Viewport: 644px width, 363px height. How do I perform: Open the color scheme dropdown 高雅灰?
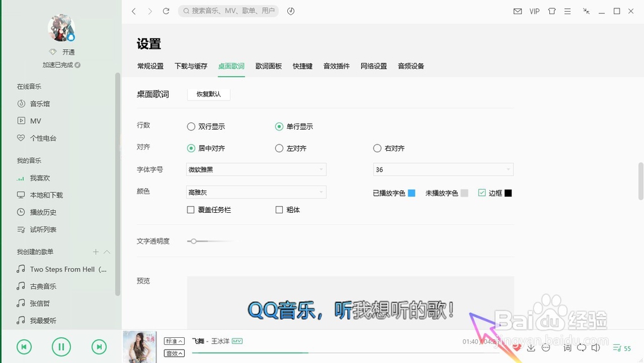256,192
